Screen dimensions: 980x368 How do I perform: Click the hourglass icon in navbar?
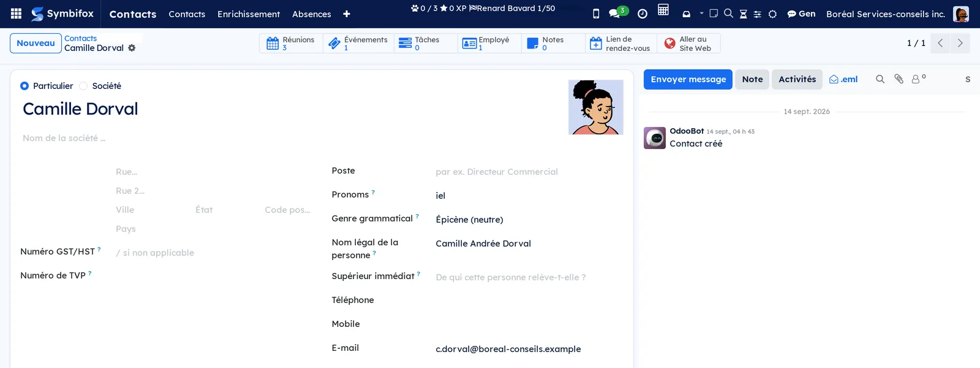point(743,14)
